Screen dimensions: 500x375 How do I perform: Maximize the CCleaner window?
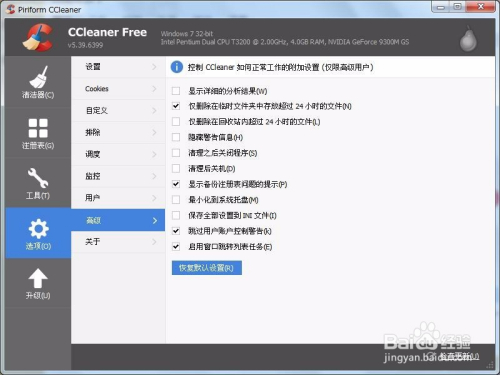pyautogui.click(x=458, y=7)
